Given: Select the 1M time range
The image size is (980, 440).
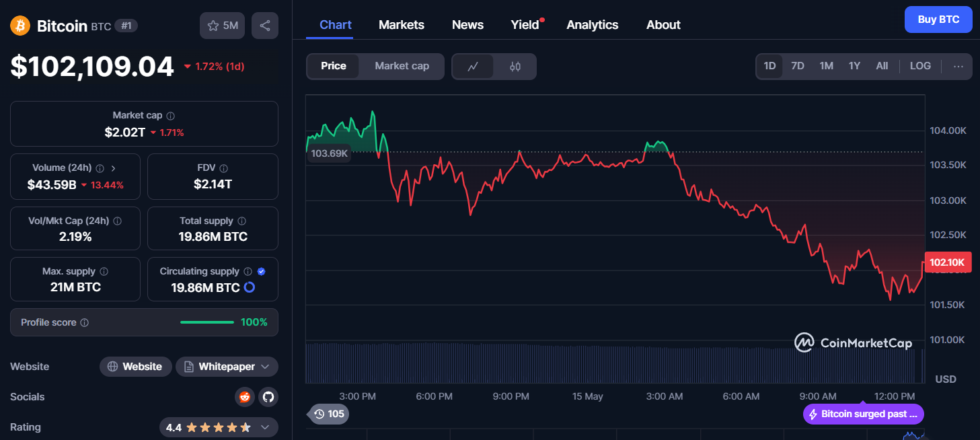Looking at the screenshot, I should [827, 66].
